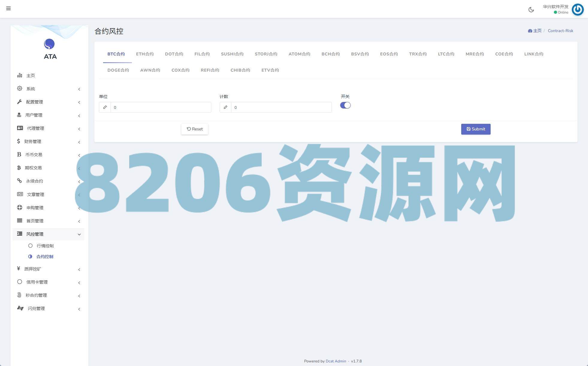This screenshot has height=366, width=588.
Task: Turn off the 开关 toggle switch
Action: coord(345,105)
